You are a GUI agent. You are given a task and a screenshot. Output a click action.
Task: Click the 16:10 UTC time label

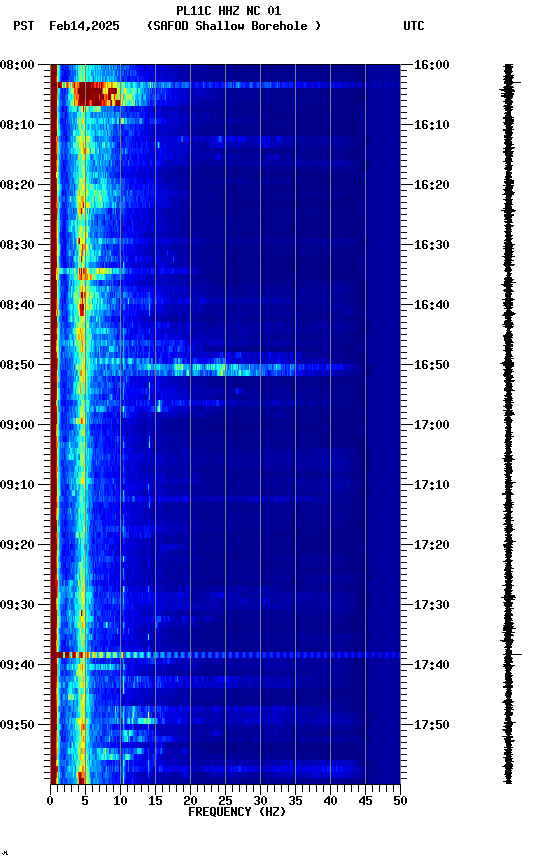432,125
